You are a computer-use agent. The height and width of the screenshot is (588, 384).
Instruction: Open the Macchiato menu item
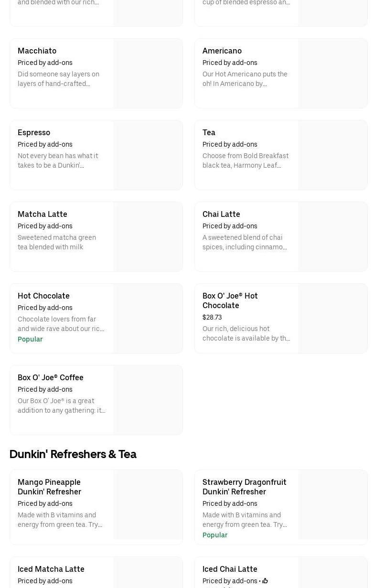[37, 51]
